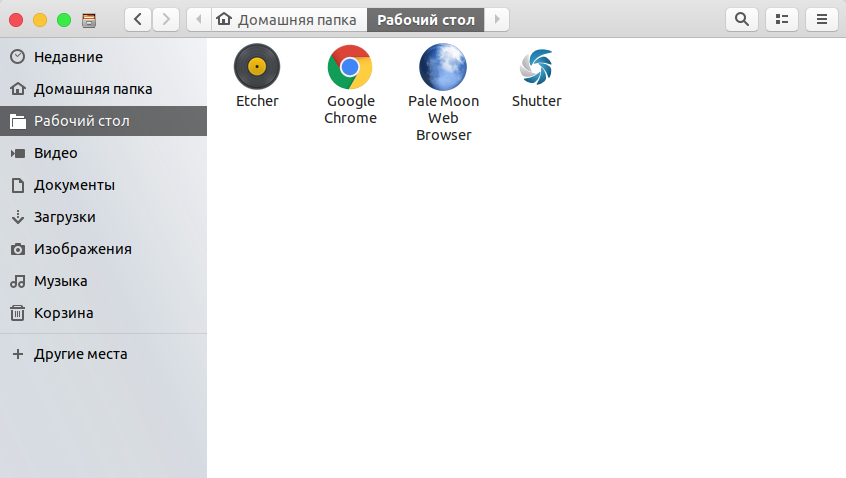Viewport: 846px width, 478px height.
Task: Click Рабочий стол path bar segment
Action: (x=426, y=19)
